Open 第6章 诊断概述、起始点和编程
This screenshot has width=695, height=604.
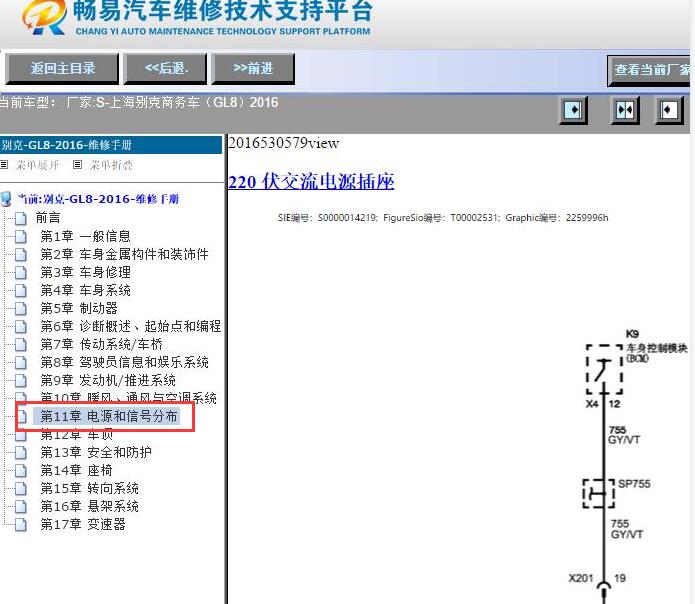pos(131,326)
